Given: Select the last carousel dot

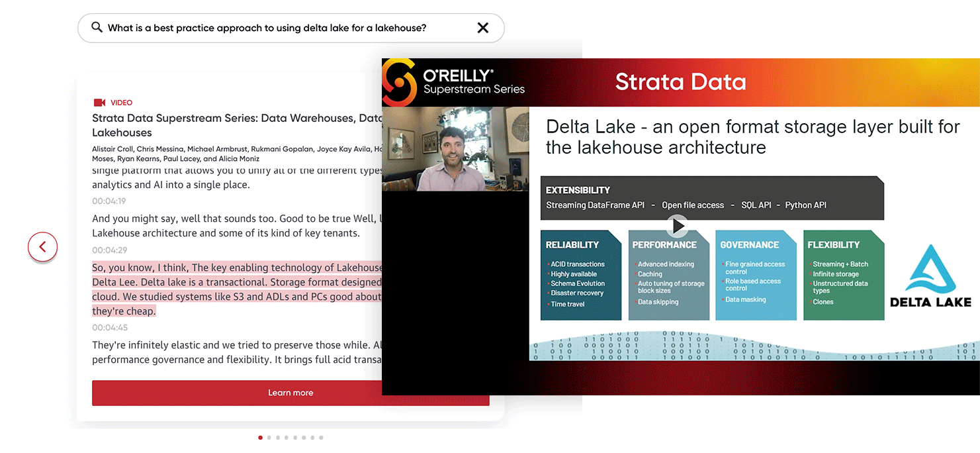Looking at the screenshot, I should pos(321,438).
